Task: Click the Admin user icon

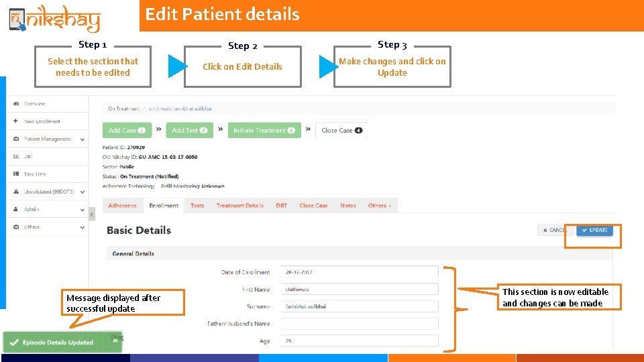Action: point(15,209)
